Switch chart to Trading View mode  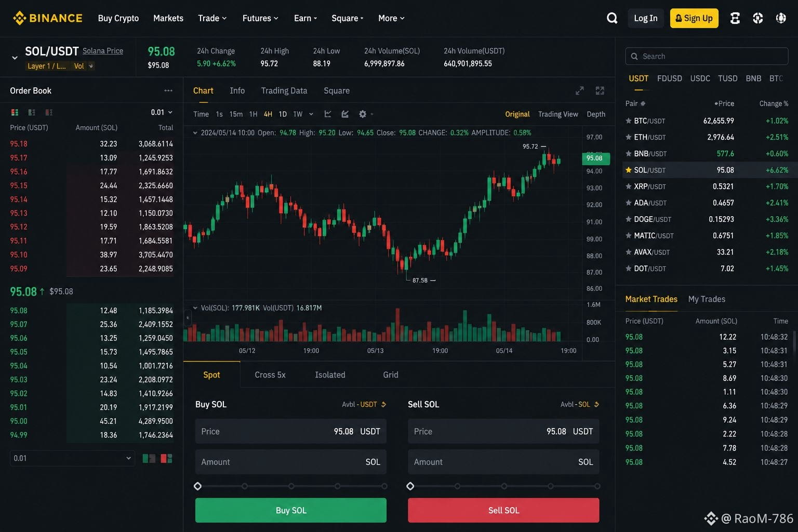(x=558, y=114)
